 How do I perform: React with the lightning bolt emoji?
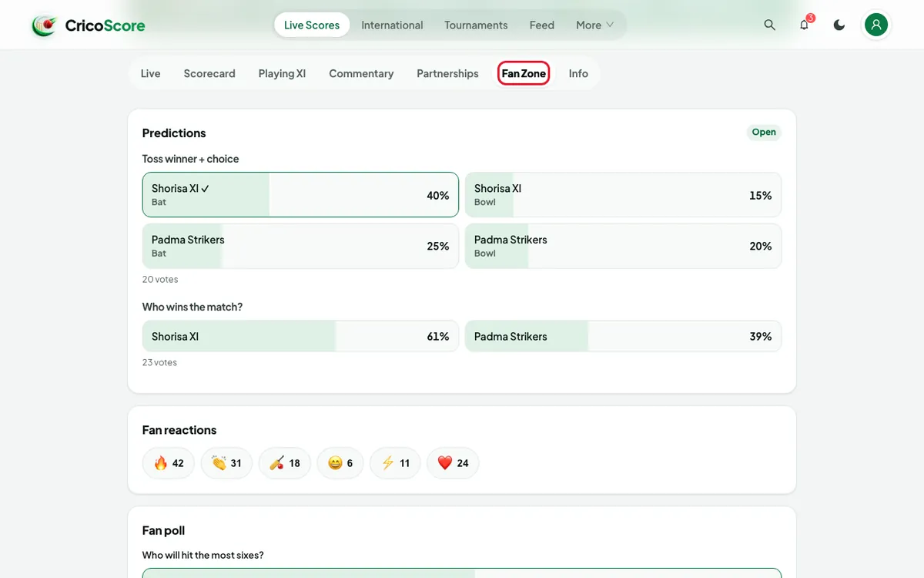395,463
